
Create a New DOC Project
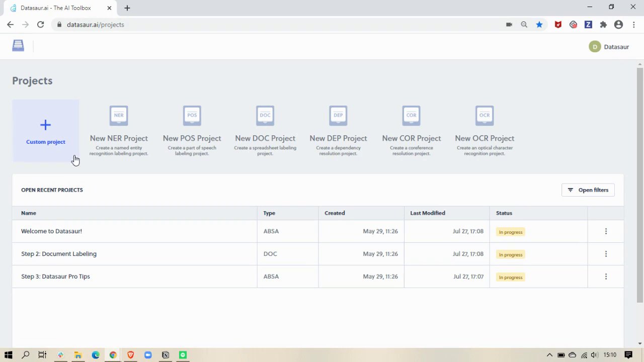click(265, 131)
